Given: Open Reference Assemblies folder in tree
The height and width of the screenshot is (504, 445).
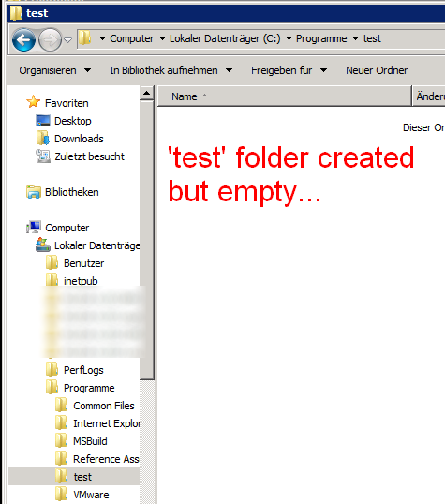Looking at the screenshot, I should click(x=106, y=459).
